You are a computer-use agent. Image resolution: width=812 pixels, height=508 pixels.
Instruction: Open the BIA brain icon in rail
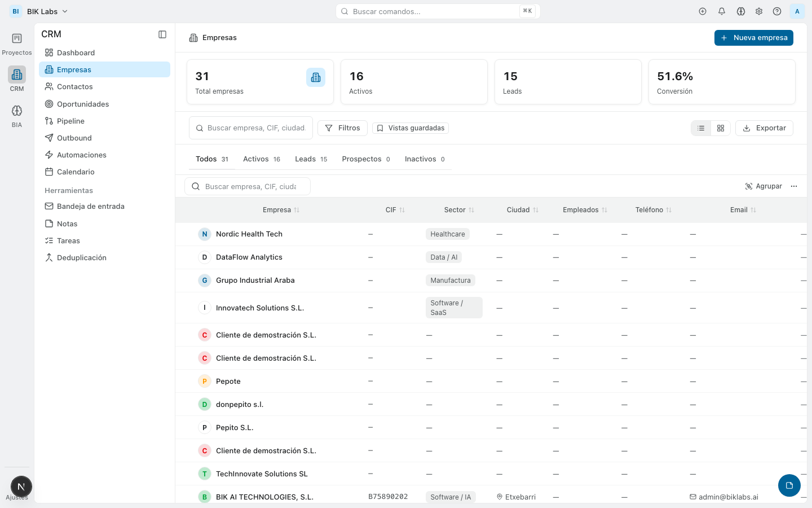pos(17,111)
